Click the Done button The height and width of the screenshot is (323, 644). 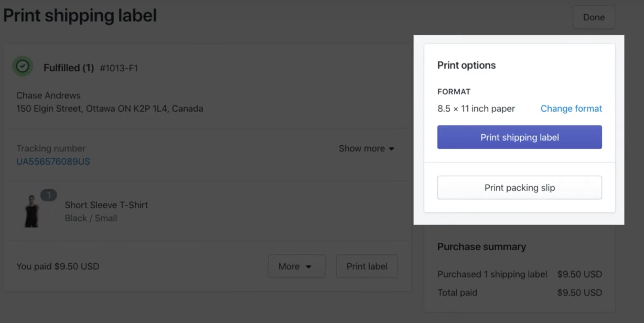pos(594,17)
